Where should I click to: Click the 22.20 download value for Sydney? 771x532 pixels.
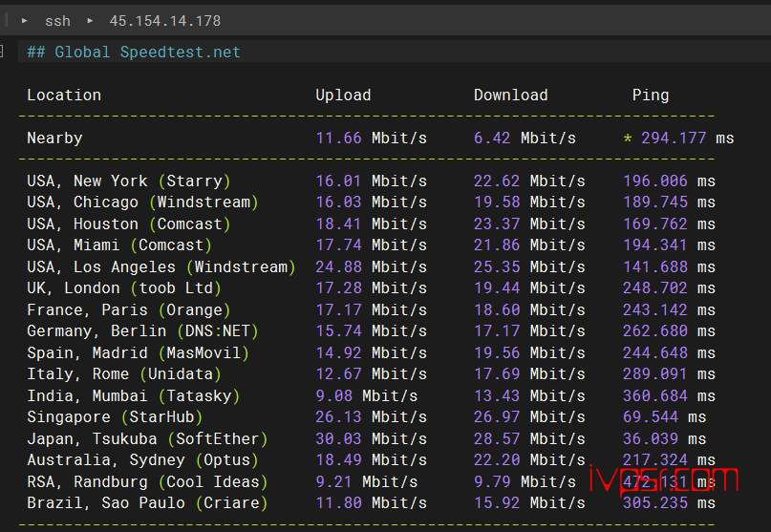click(x=497, y=460)
